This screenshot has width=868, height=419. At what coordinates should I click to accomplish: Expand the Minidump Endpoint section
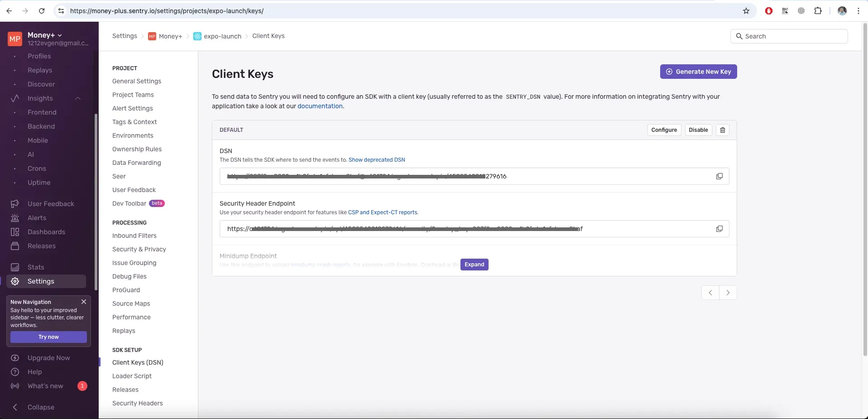474,265
